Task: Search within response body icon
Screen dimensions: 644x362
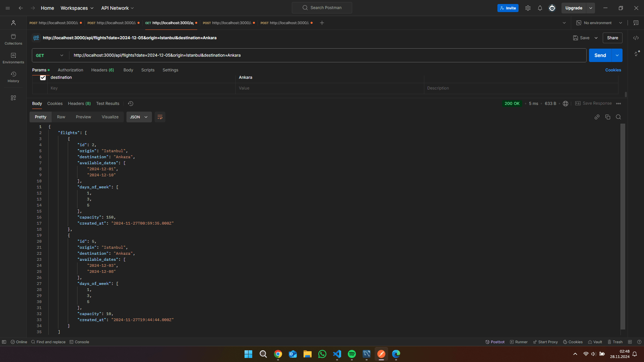Action: click(618, 117)
